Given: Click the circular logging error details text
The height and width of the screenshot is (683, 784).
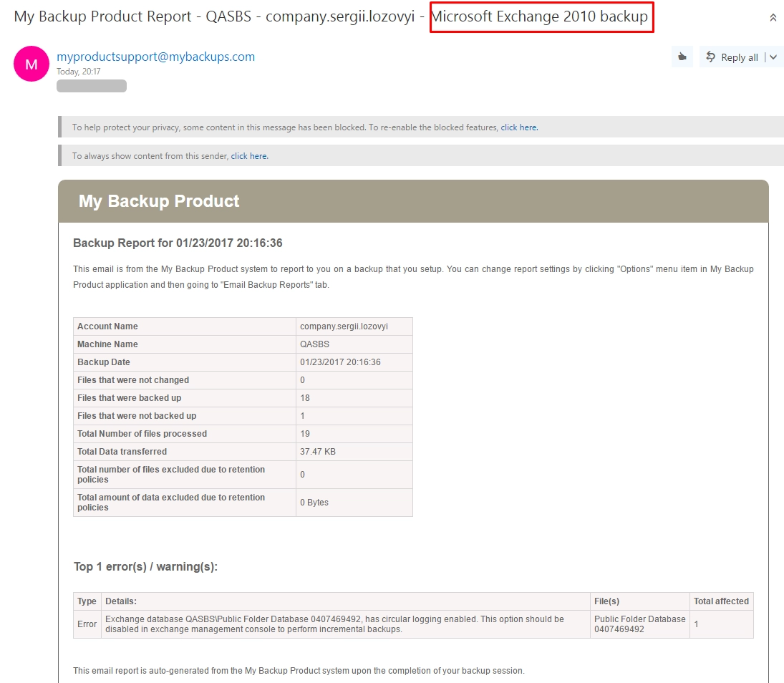Looking at the screenshot, I should (x=334, y=624).
